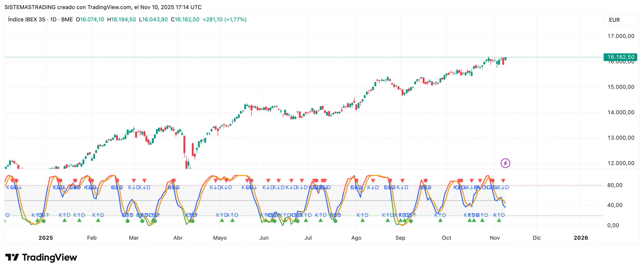Viewport: 644px width, 271px height.
Task: Click the Índice IBEX 35 symbol name
Action: coord(27,19)
